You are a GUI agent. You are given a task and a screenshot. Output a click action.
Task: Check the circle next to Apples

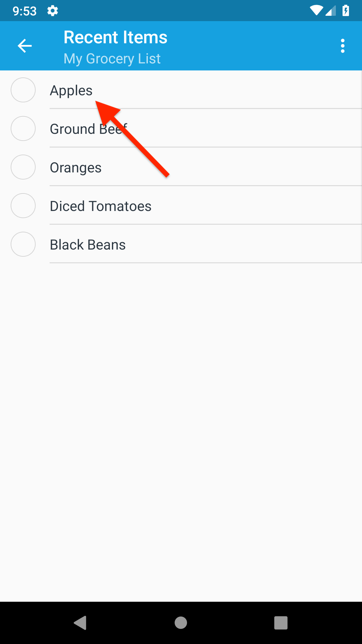click(23, 90)
